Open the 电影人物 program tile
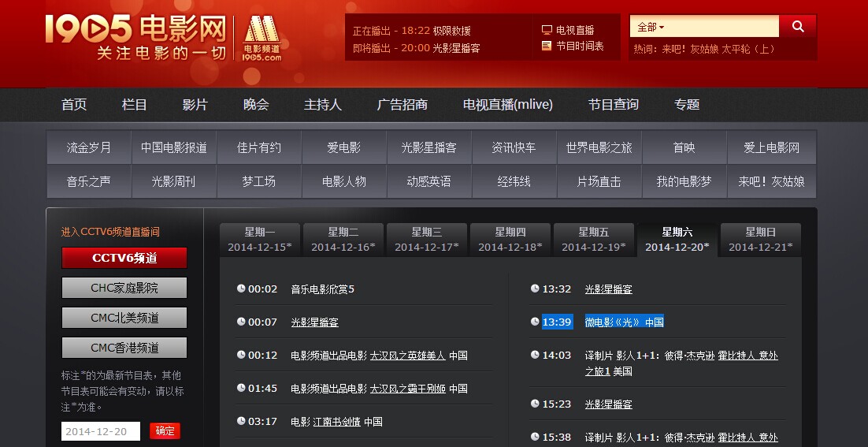 click(343, 181)
